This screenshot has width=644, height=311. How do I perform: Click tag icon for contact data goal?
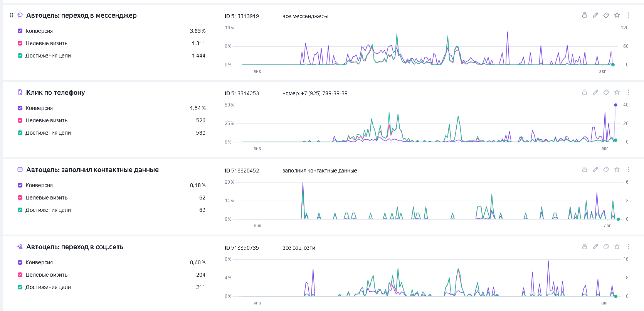point(606,169)
